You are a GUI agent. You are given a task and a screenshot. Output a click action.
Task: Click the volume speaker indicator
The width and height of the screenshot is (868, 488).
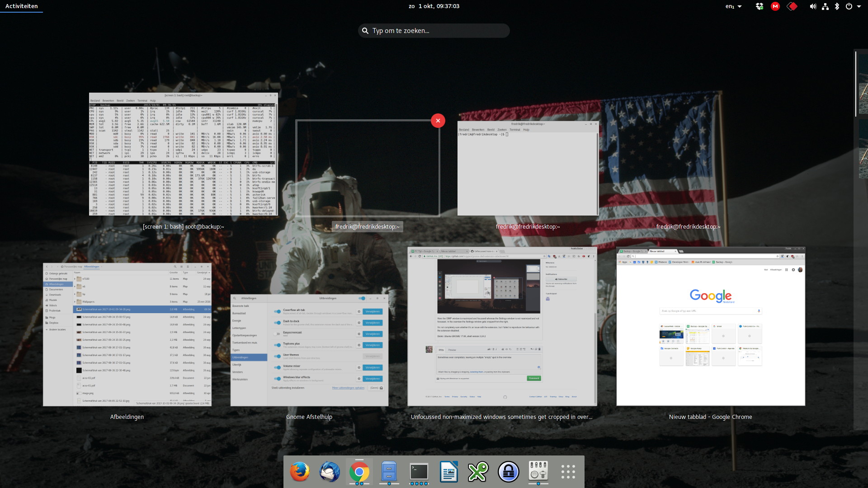tap(813, 6)
